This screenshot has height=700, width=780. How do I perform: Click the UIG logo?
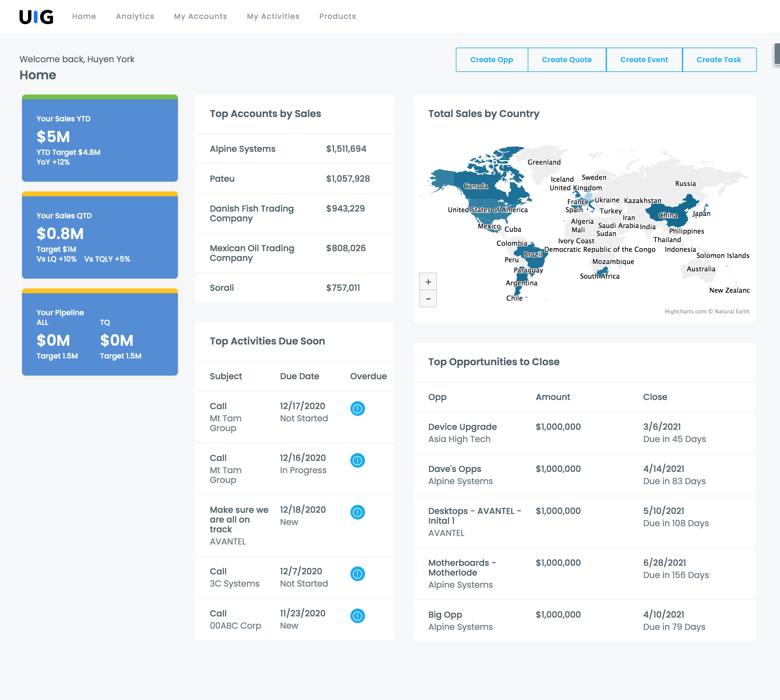pyautogui.click(x=37, y=16)
